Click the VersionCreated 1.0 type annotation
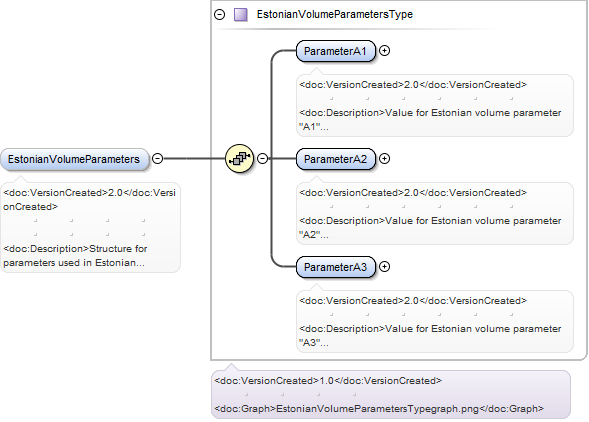The height and width of the screenshot is (422, 589). 328,381
